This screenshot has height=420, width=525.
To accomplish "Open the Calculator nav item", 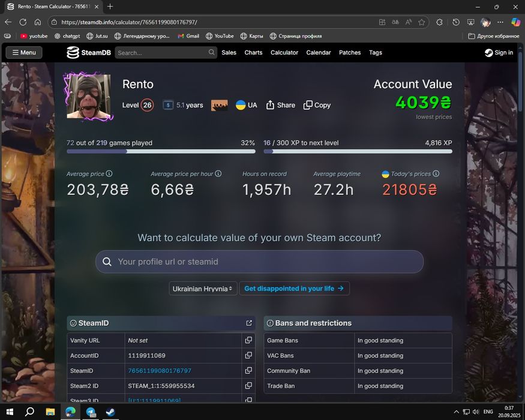I will [x=284, y=53].
